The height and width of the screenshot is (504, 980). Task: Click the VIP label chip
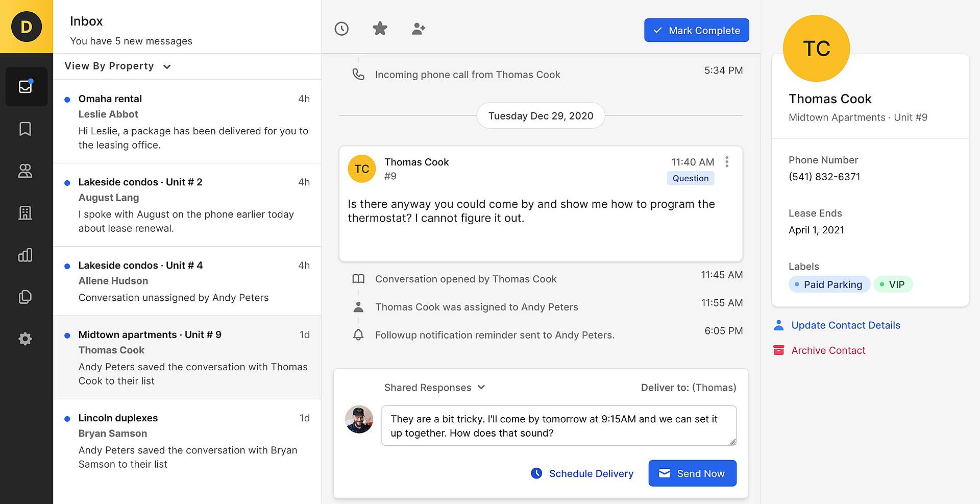893,284
